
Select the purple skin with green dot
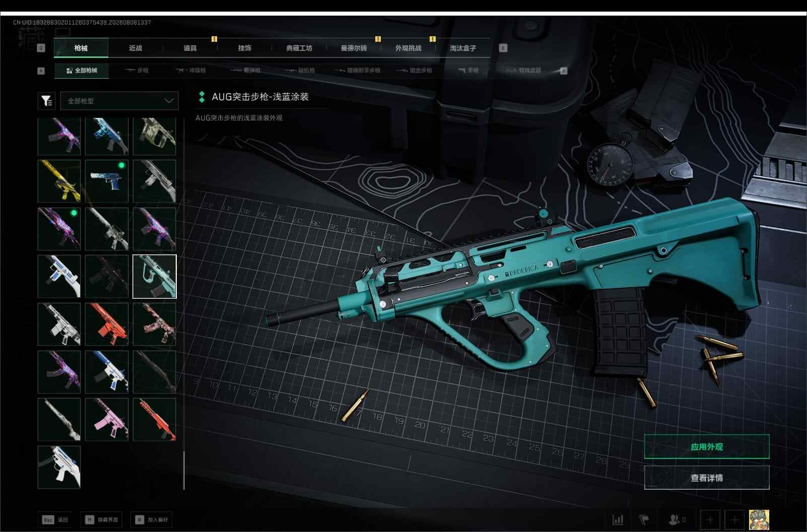coord(59,229)
